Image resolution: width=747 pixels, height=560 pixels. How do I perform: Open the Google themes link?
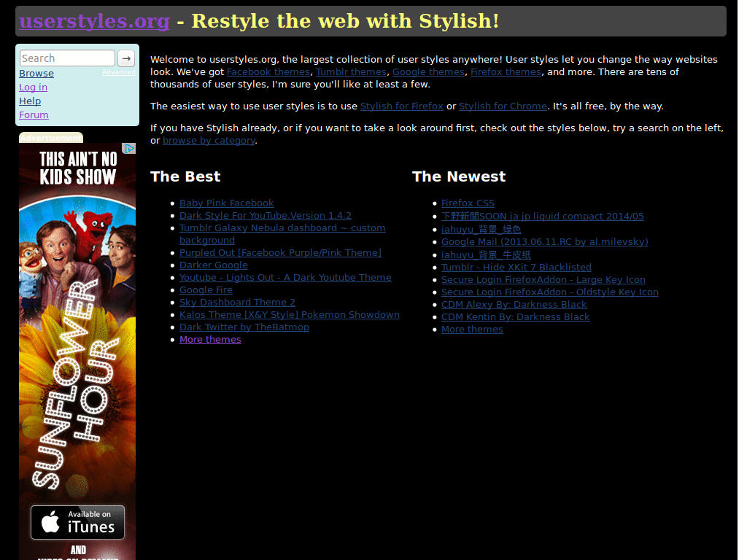[x=428, y=72]
